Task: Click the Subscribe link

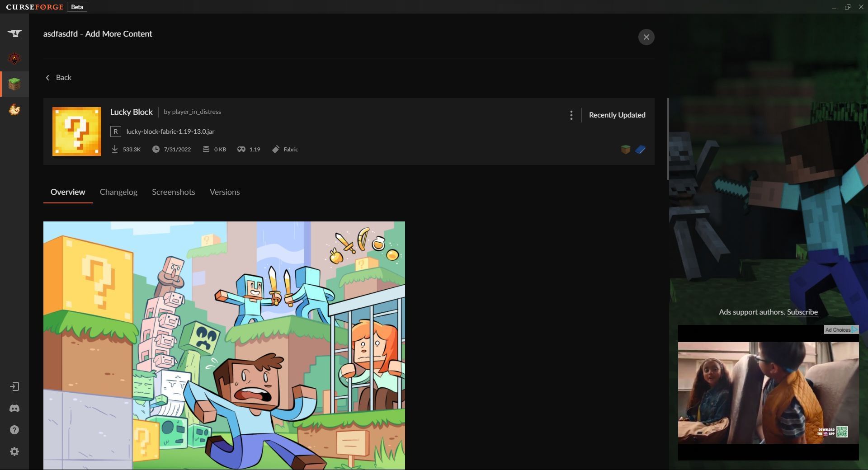Action: click(x=802, y=312)
